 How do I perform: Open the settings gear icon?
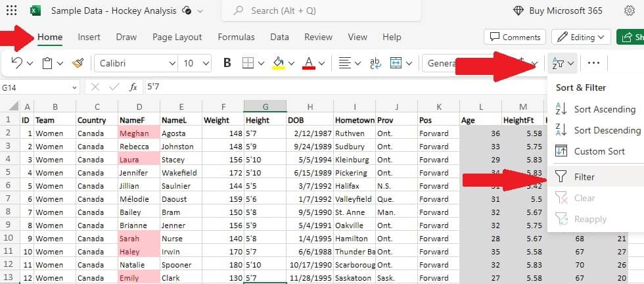click(630, 11)
